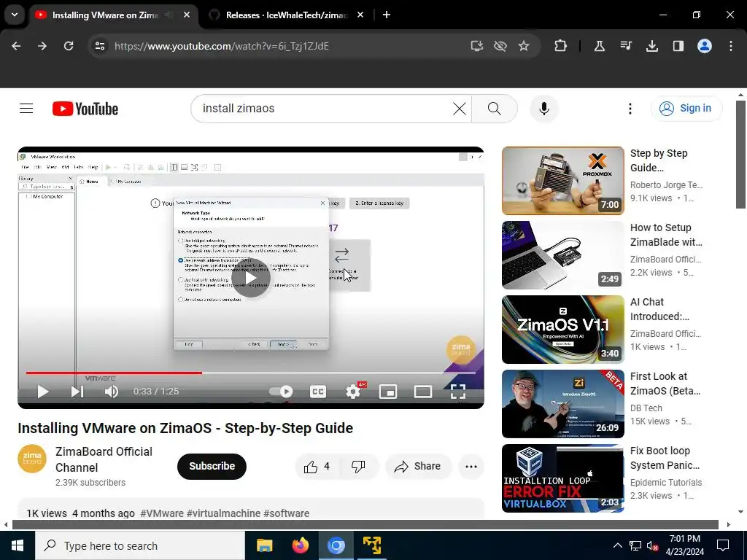The height and width of the screenshot is (560, 747).
Task: Open the browser profile avatar
Action: coord(705,46)
